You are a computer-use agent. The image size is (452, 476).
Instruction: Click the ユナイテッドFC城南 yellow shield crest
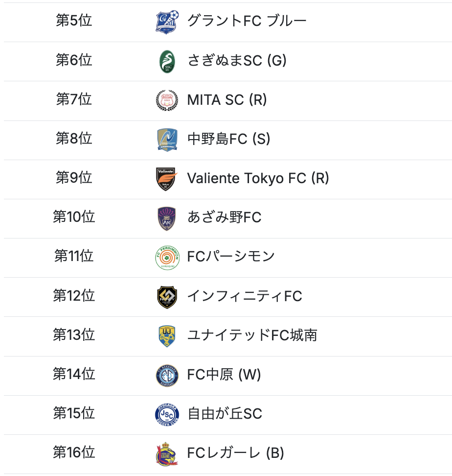tap(167, 336)
